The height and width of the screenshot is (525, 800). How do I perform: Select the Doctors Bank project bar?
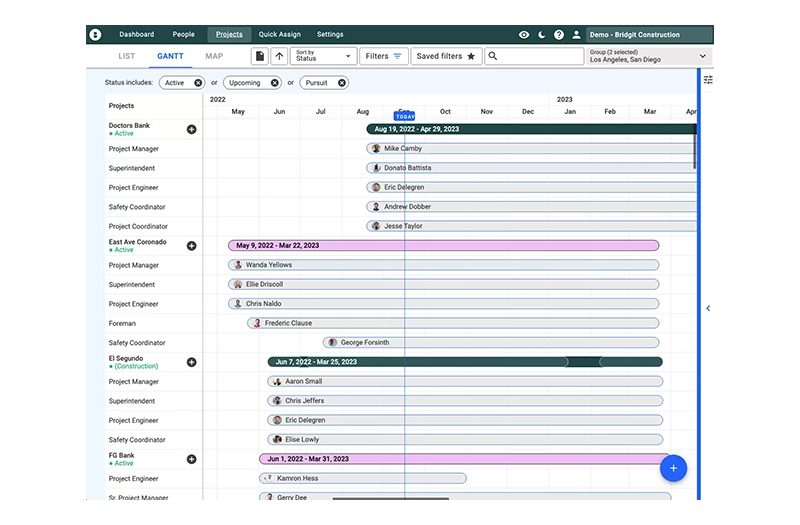tap(531, 130)
